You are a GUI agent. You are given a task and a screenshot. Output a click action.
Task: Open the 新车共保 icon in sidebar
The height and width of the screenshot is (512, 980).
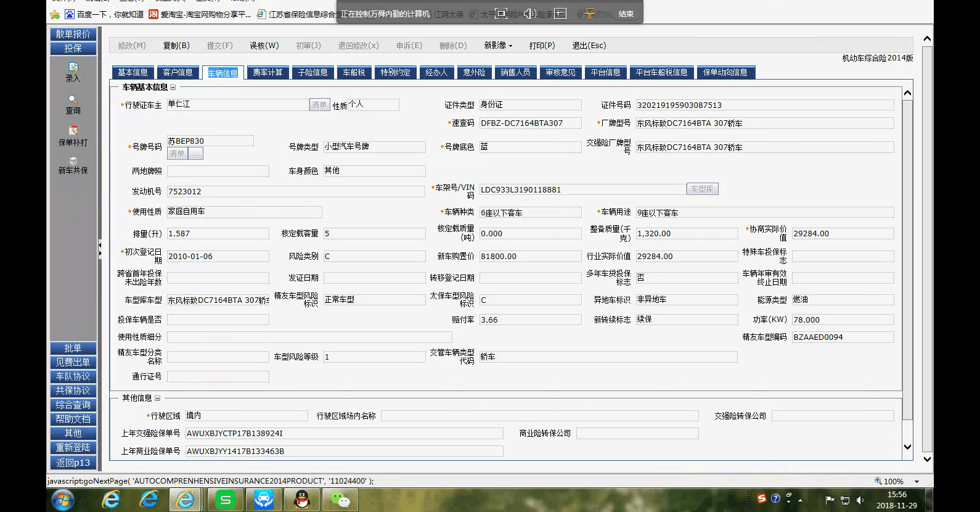click(73, 160)
